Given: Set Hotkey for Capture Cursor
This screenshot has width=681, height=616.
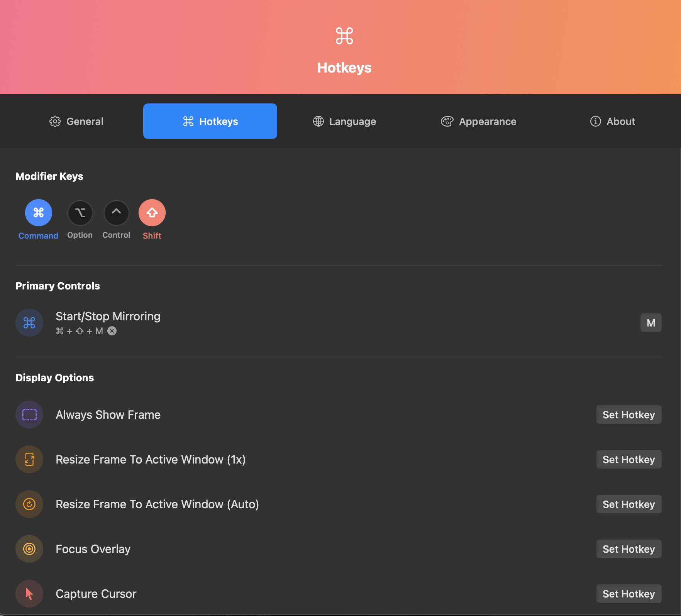Looking at the screenshot, I should tap(629, 594).
